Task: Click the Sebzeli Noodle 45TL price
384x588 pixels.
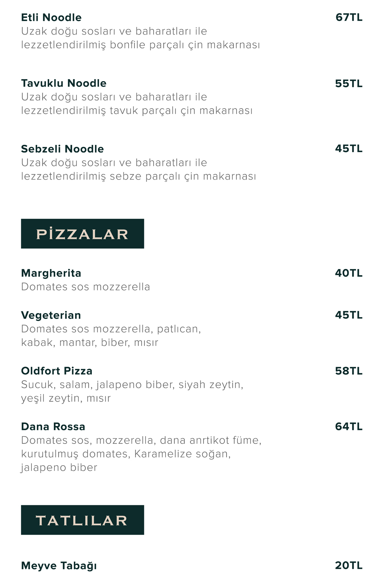Action: [x=349, y=149]
